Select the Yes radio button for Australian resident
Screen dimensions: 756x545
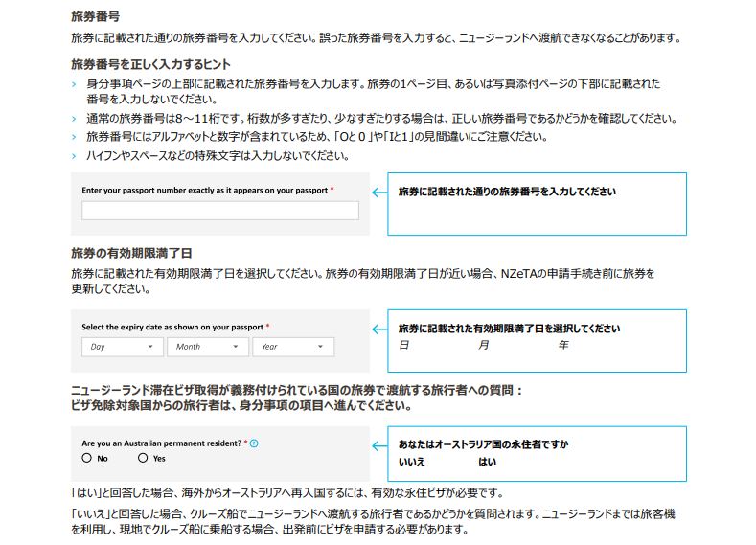(x=143, y=458)
